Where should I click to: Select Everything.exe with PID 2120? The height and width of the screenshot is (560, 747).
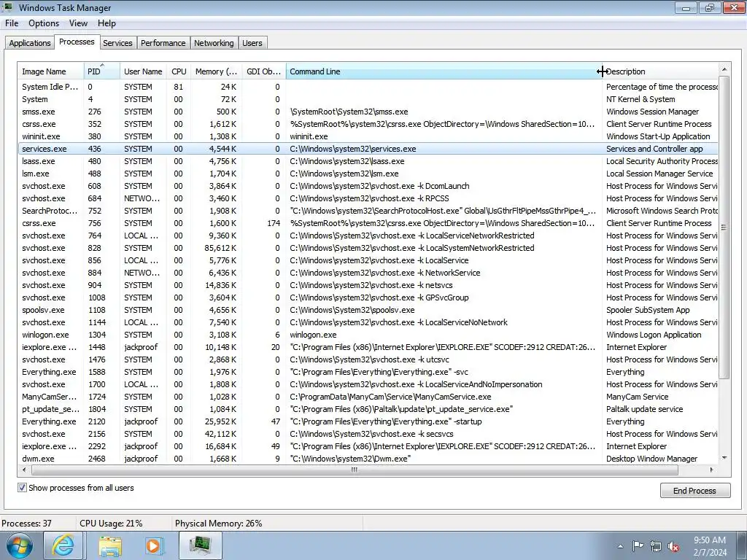tap(368, 421)
